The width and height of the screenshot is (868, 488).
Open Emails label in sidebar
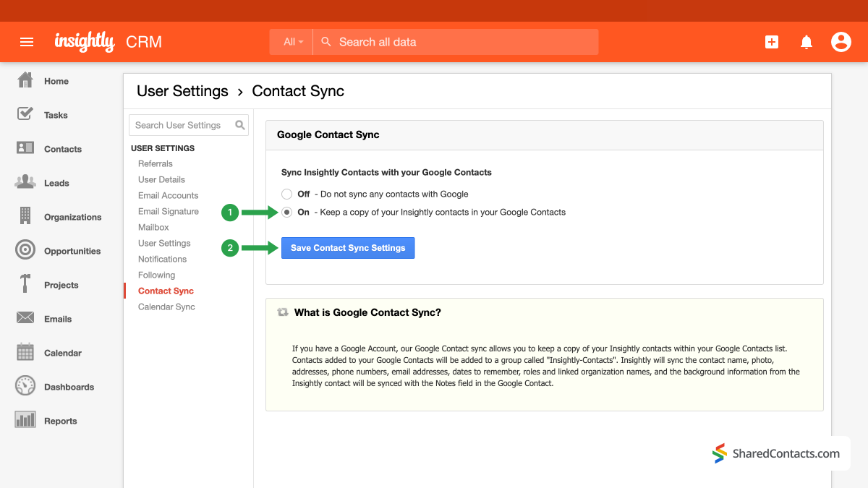tap(58, 319)
